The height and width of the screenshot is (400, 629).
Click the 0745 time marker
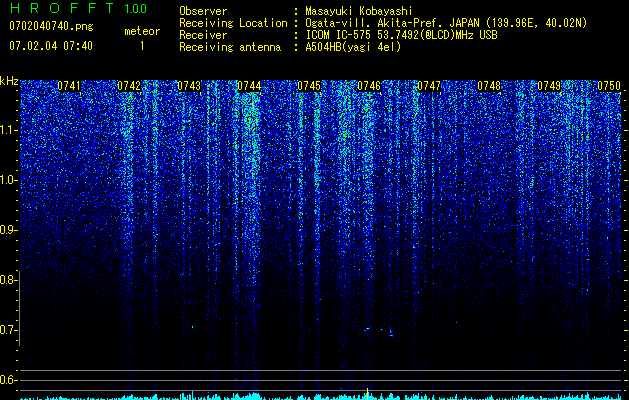(x=309, y=86)
